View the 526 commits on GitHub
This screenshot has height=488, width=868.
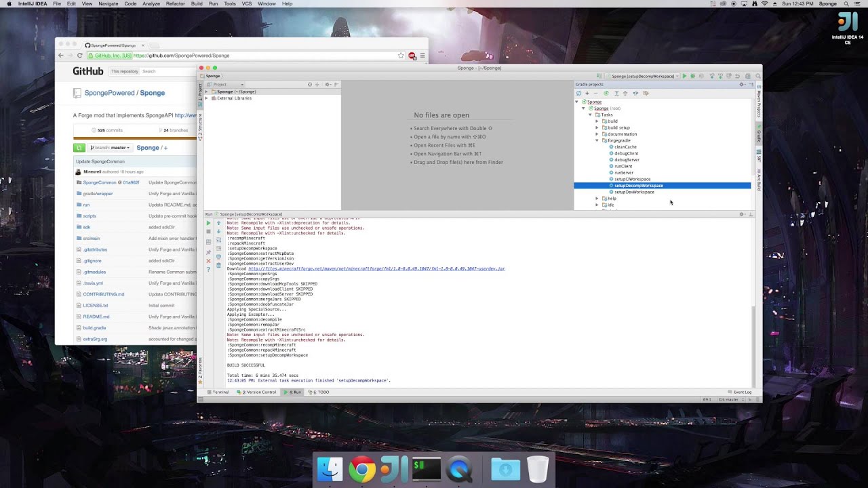[107, 130]
